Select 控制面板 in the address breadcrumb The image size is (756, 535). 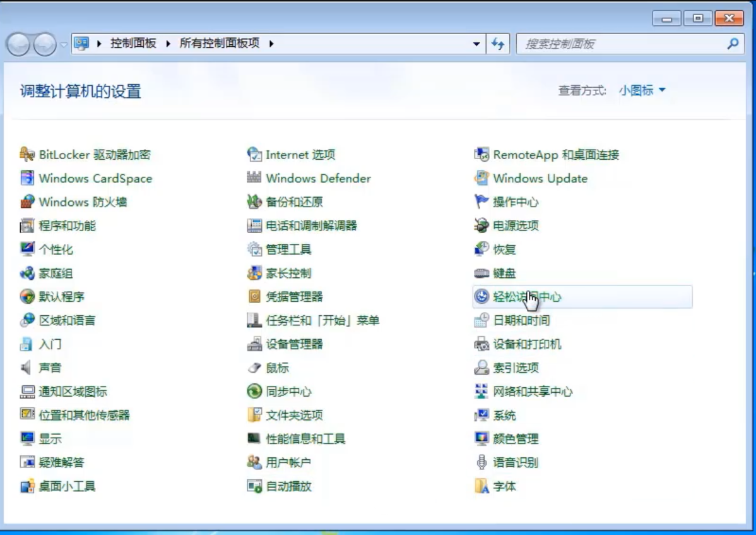(133, 44)
